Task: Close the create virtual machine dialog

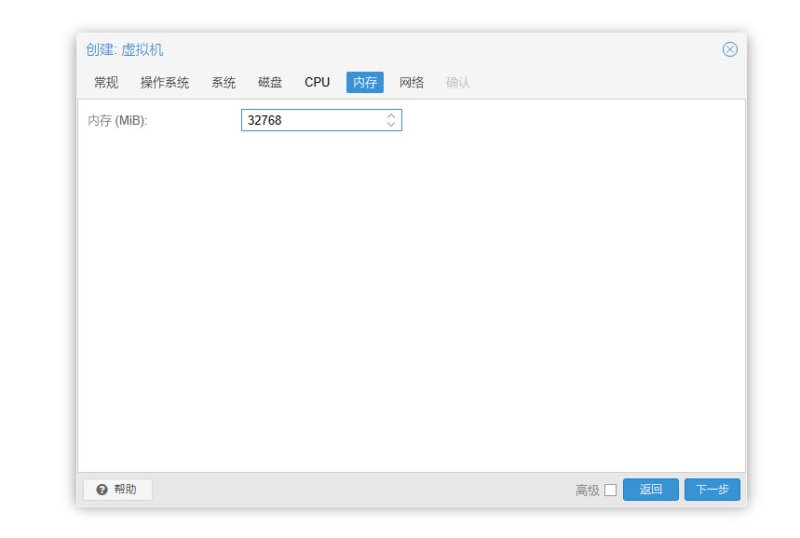Action: point(730,50)
